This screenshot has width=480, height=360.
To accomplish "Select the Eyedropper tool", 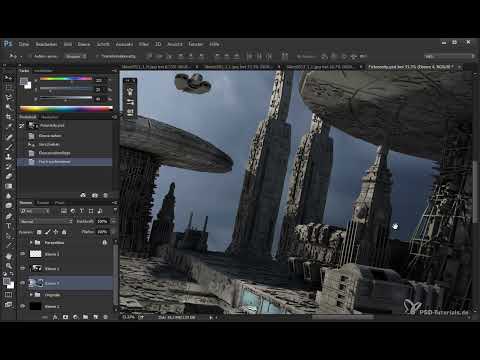I will 8,127.
